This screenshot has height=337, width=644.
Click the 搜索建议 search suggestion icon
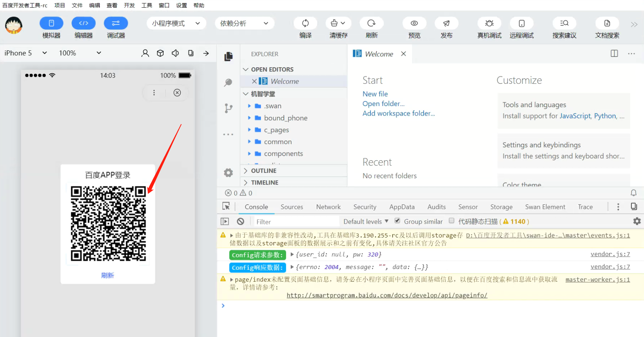pos(564,23)
